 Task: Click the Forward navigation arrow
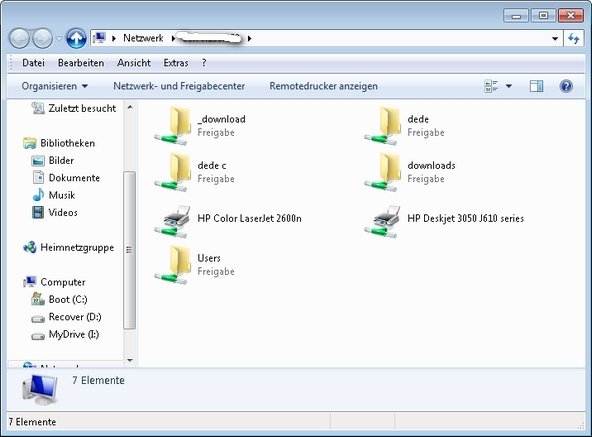(x=42, y=38)
